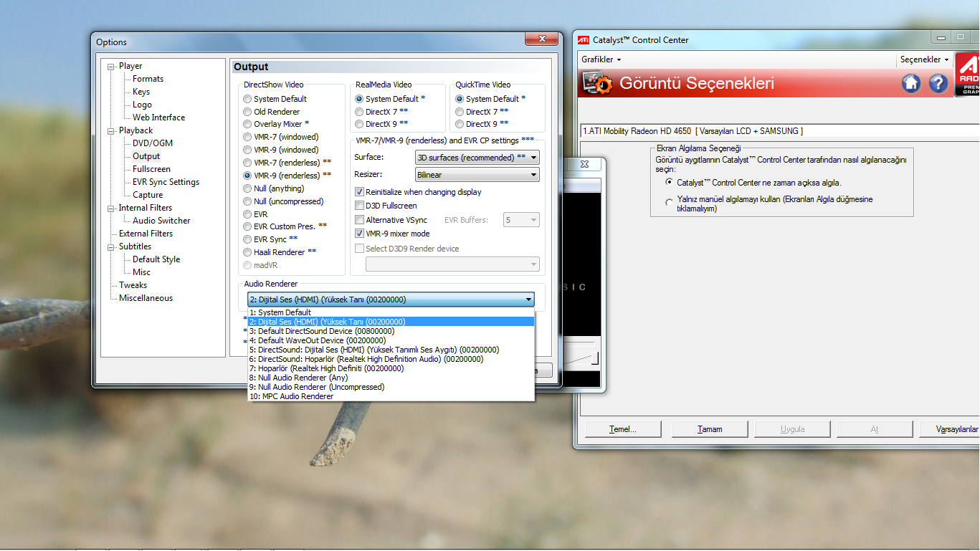The width and height of the screenshot is (980, 551).
Task: Open the Keys settings page
Action: click(x=141, y=92)
